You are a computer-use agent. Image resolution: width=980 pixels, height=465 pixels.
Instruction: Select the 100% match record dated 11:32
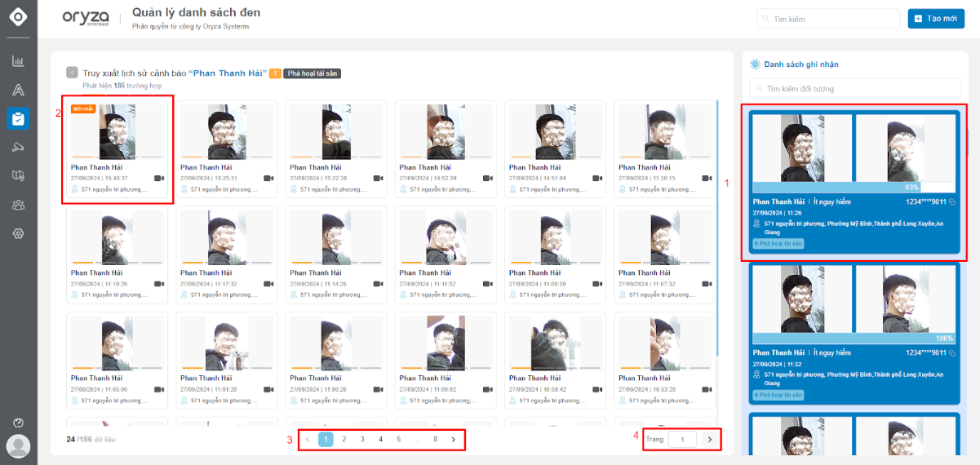pos(854,334)
